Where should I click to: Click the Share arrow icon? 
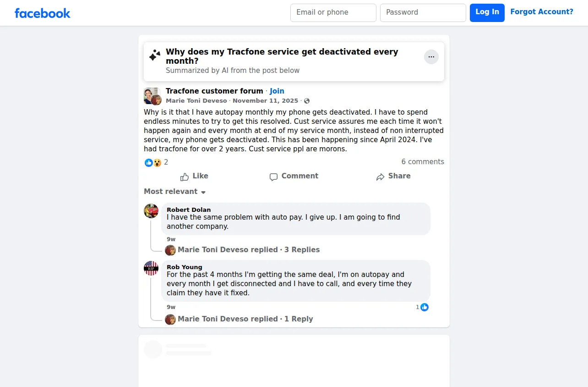(x=380, y=177)
